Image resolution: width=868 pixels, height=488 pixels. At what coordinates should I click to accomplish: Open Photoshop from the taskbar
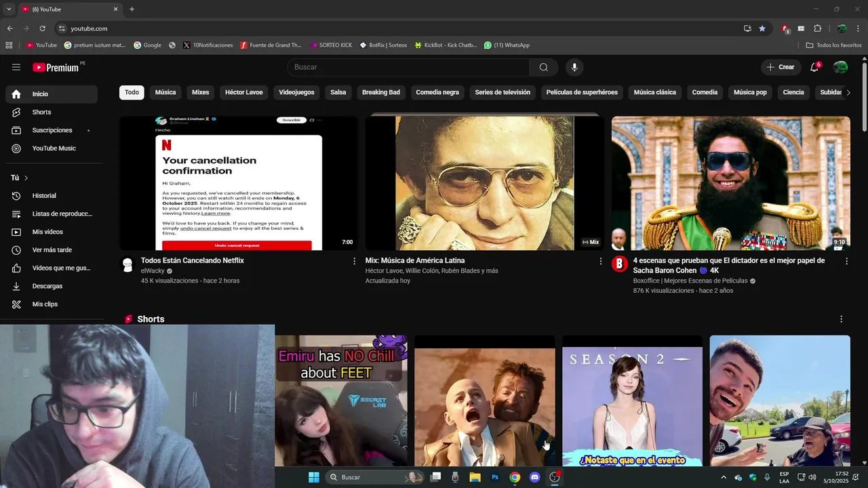pos(495,477)
